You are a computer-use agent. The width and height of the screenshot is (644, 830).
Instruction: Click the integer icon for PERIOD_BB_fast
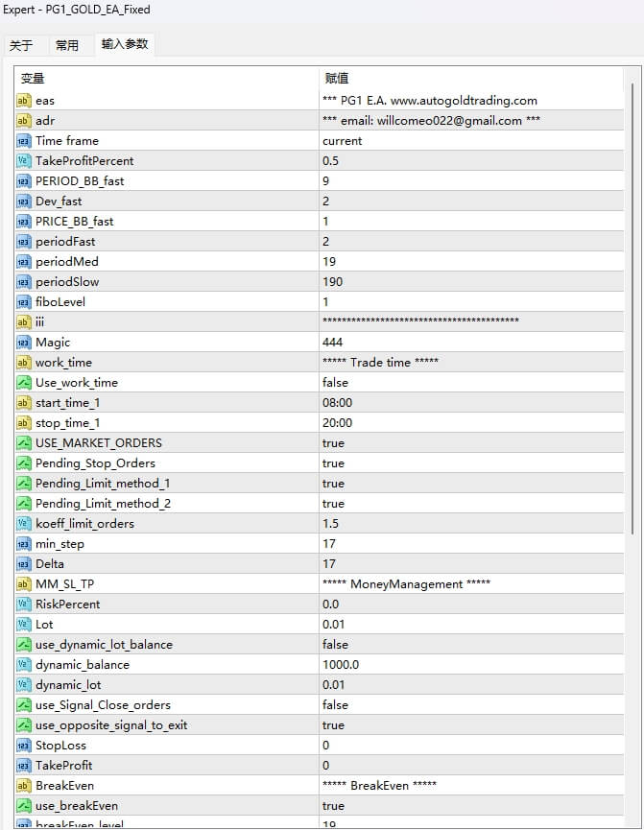[x=23, y=181]
